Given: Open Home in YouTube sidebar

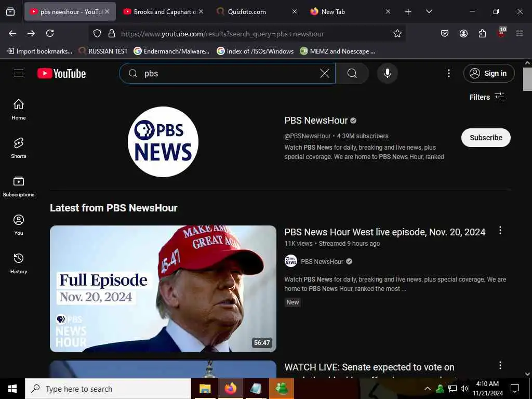Looking at the screenshot, I should (19, 109).
